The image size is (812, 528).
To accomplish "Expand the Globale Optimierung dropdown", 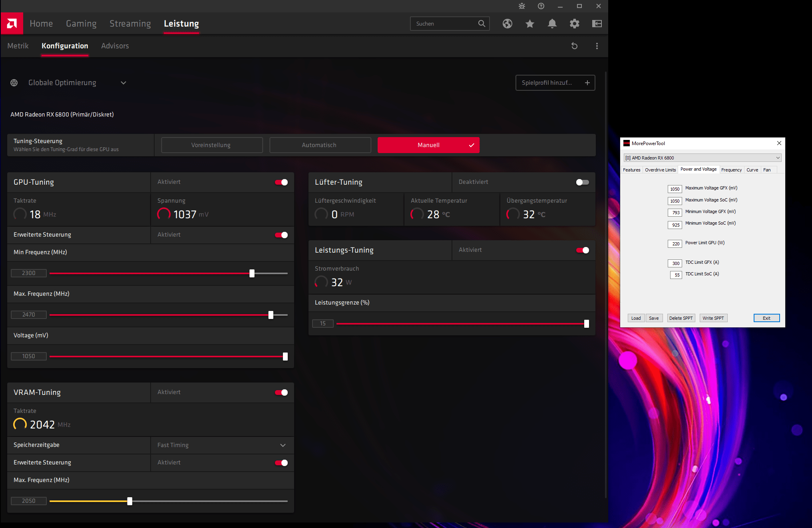I will [123, 83].
